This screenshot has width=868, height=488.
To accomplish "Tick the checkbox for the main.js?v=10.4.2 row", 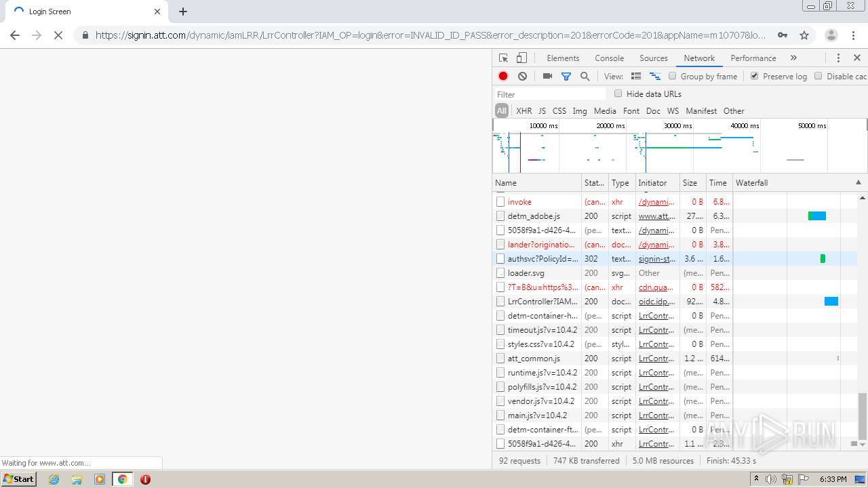I will click(500, 415).
